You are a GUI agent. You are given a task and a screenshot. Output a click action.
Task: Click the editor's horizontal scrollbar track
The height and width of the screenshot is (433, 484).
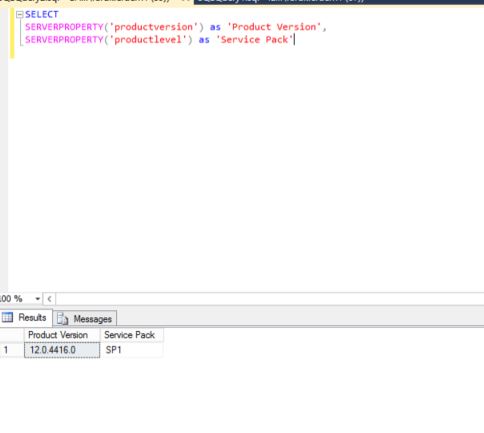coord(270,299)
